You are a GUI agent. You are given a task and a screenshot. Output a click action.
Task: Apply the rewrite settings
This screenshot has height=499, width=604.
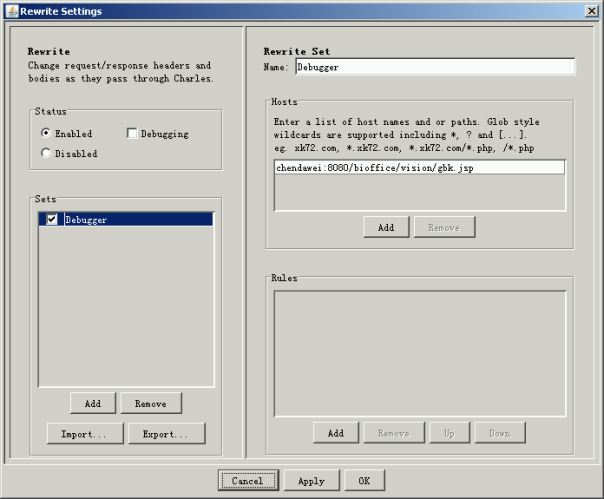coord(312,481)
